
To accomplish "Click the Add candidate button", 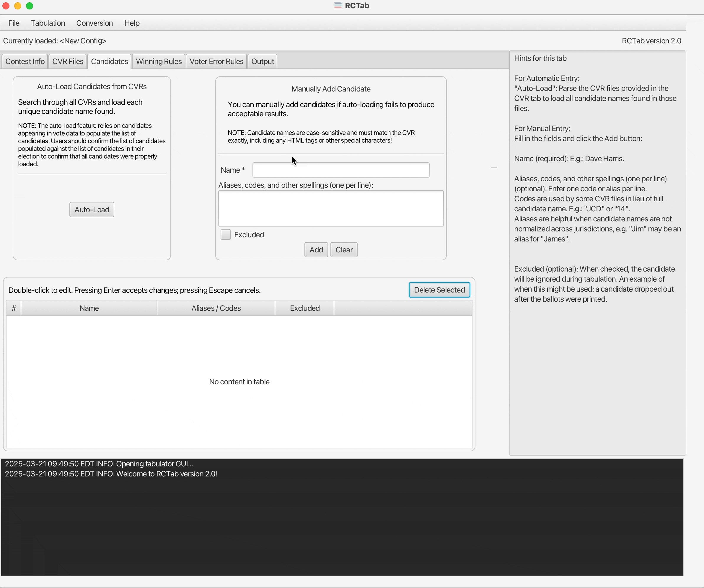I will (x=316, y=250).
